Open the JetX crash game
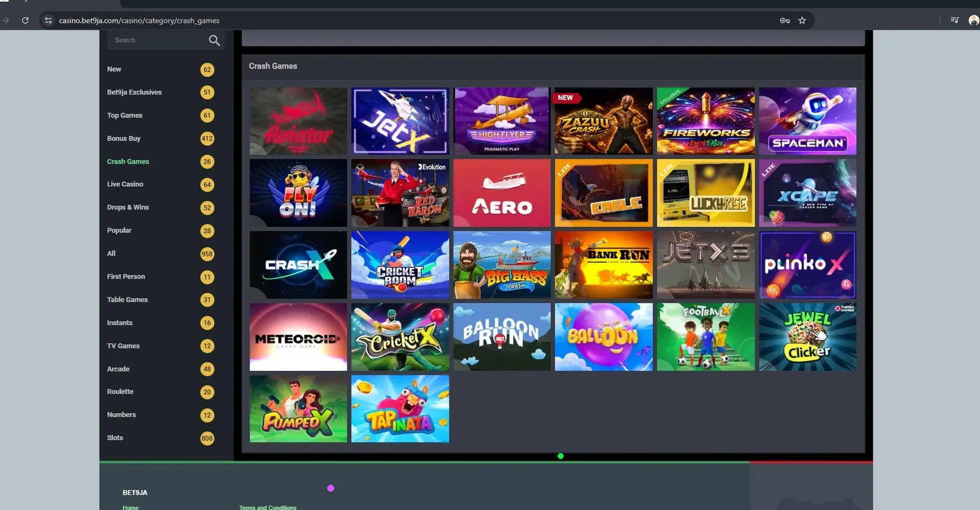 tap(400, 121)
